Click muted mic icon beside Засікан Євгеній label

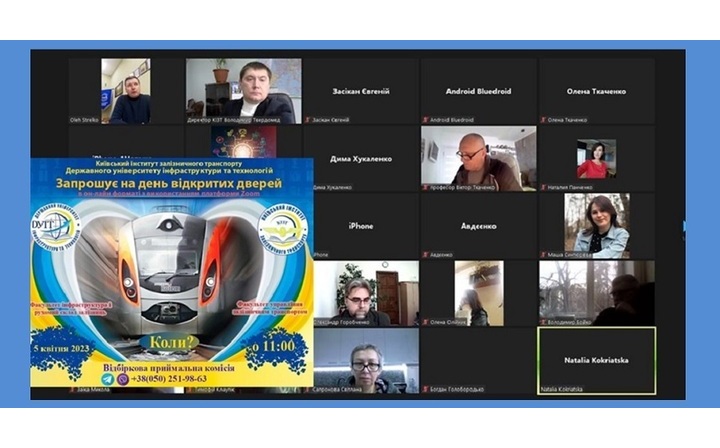tap(309, 120)
